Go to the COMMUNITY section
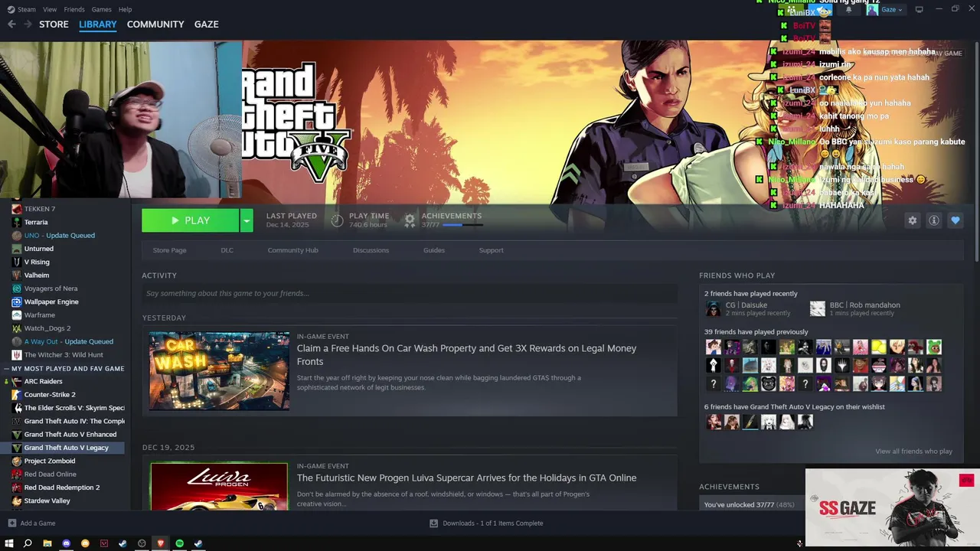The height and width of the screenshot is (551, 980). coord(155,24)
